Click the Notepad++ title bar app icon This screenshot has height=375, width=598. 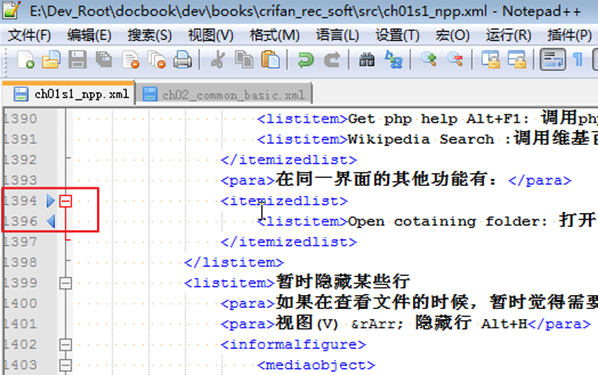click(11, 10)
